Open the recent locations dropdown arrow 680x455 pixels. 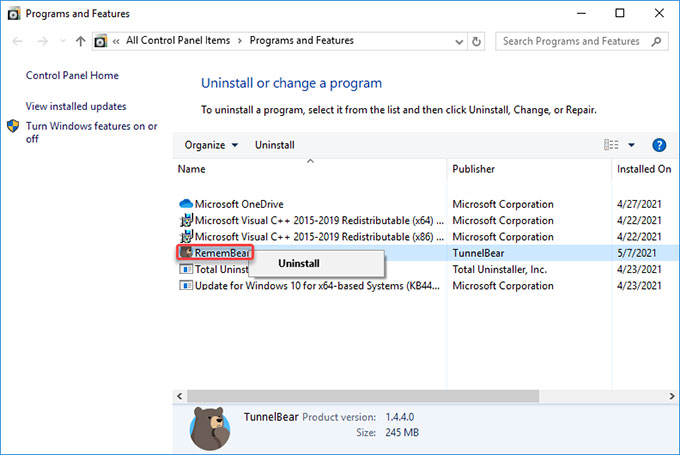pos(62,41)
